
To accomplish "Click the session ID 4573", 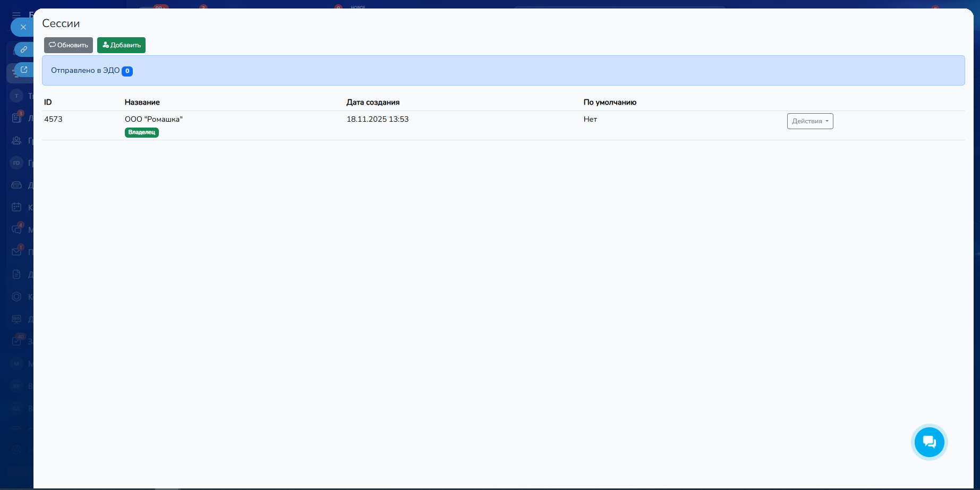I will coord(53,119).
